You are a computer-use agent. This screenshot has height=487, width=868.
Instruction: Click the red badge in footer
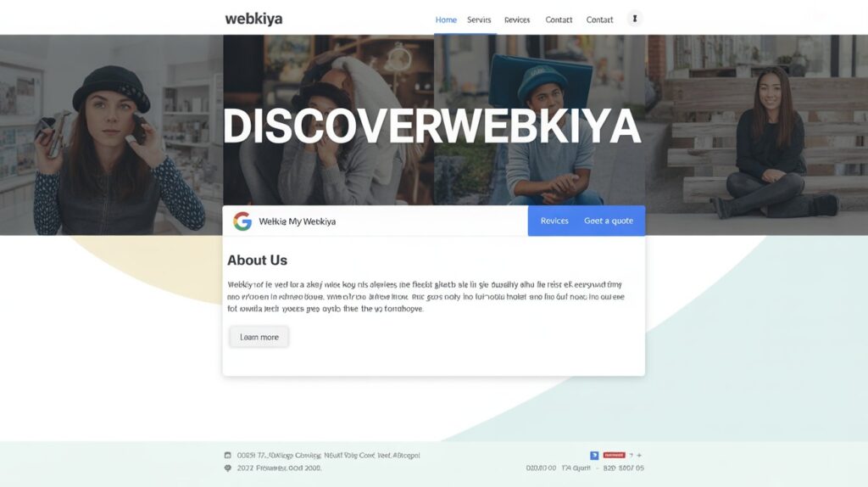614,455
